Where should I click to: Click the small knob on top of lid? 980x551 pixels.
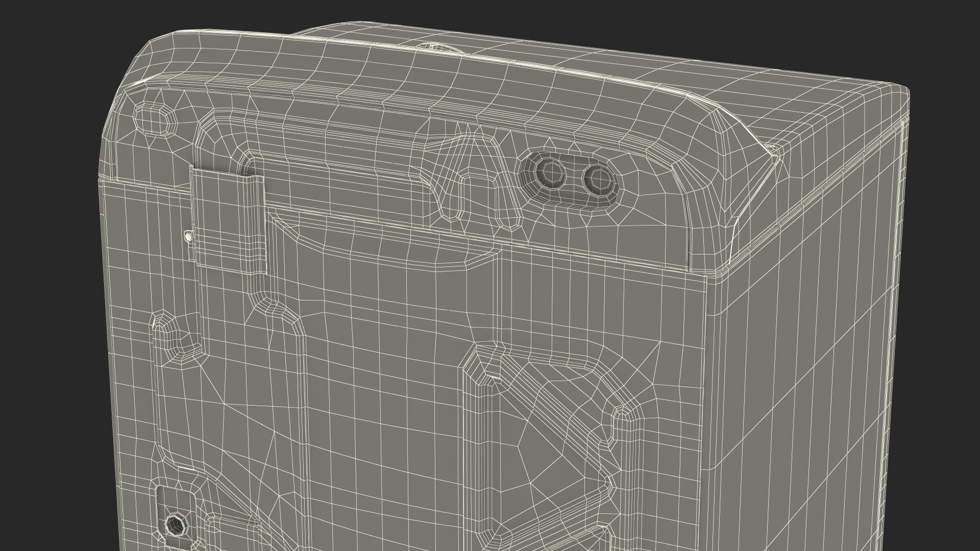point(435,46)
